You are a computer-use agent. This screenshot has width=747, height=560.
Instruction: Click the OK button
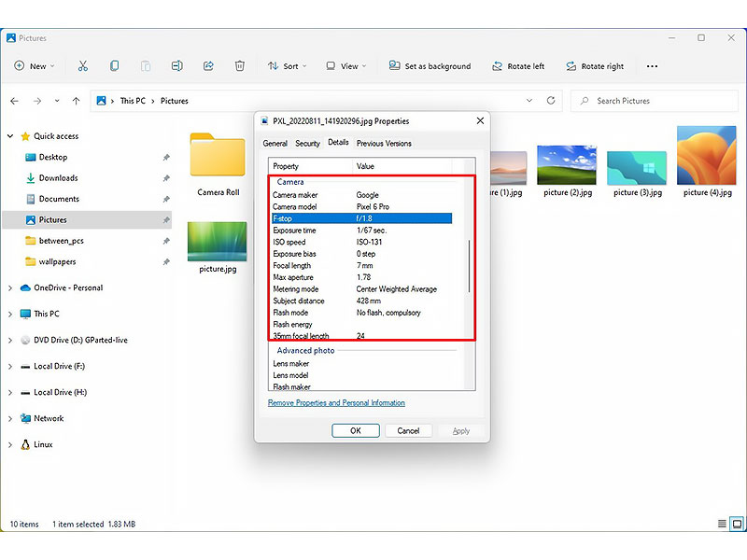pyautogui.click(x=356, y=431)
